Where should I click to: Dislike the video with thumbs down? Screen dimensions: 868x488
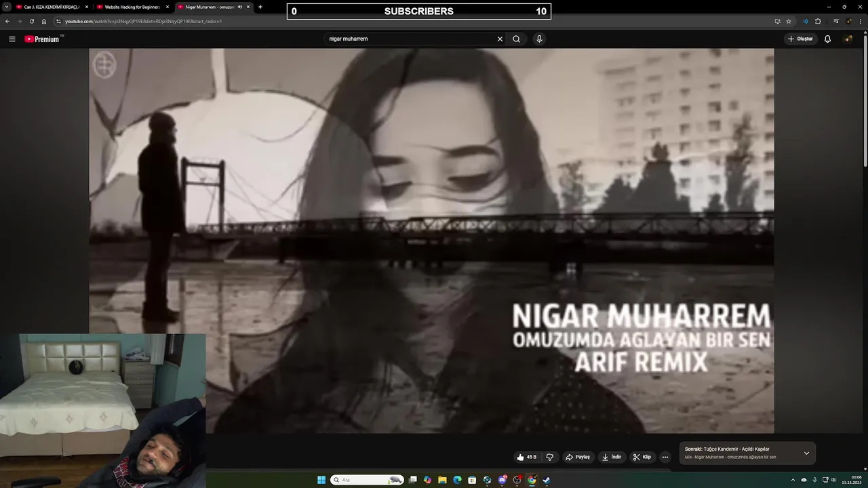click(x=549, y=457)
